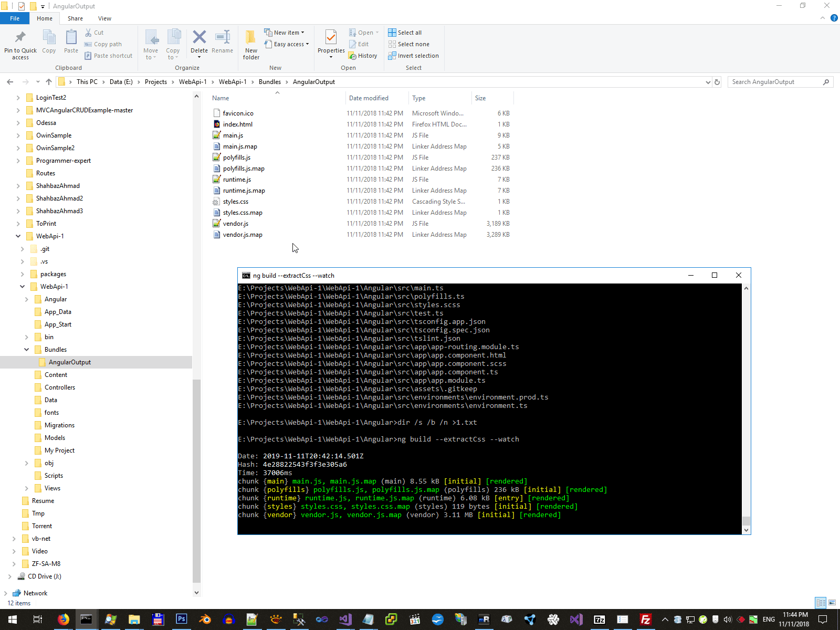
Task: Select the favicon.ico file
Action: 238,113
